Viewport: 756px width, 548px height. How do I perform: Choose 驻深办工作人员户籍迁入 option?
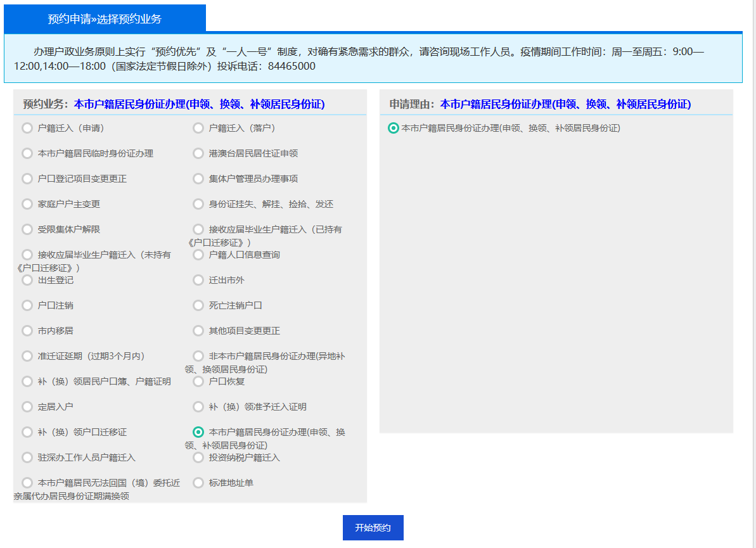pyautogui.click(x=27, y=457)
